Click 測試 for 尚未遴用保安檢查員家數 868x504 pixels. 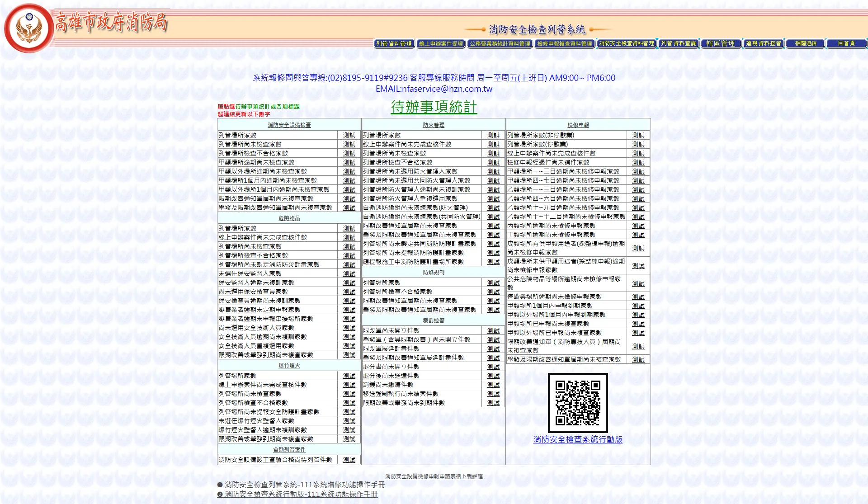[349, 292]
